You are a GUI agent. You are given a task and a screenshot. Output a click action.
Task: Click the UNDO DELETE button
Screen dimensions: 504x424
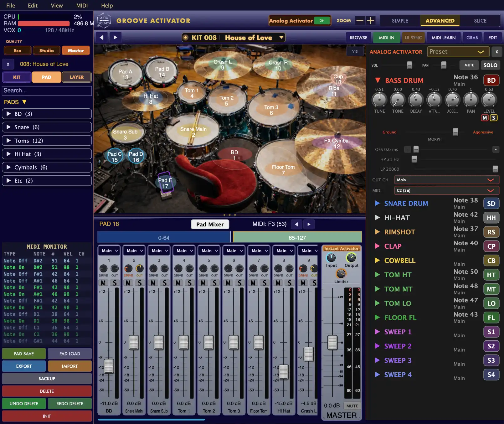[24, 404]
